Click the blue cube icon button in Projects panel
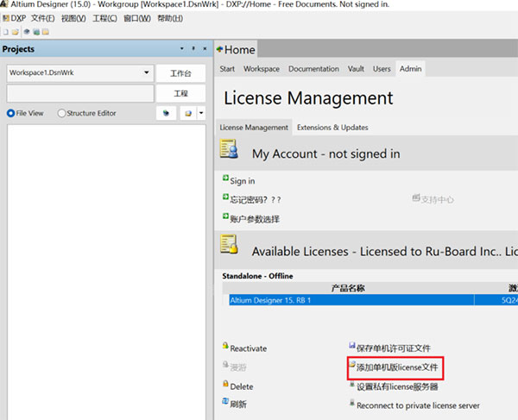Image resolution: width=518 pixels, height=420 pixels. 166,113
